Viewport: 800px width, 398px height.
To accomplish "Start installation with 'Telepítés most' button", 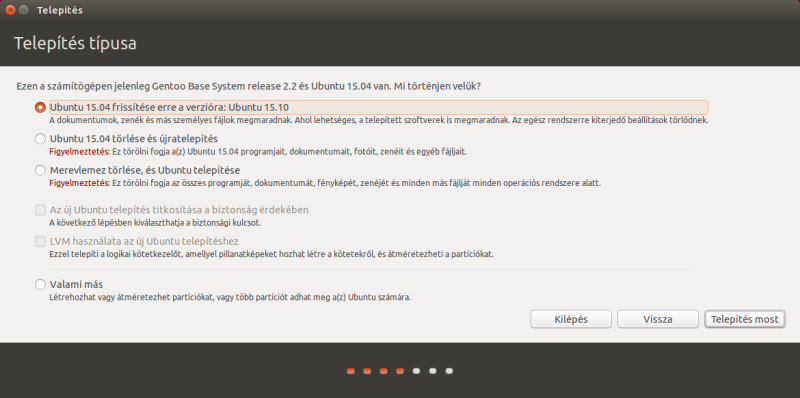I will pos(745,319).
